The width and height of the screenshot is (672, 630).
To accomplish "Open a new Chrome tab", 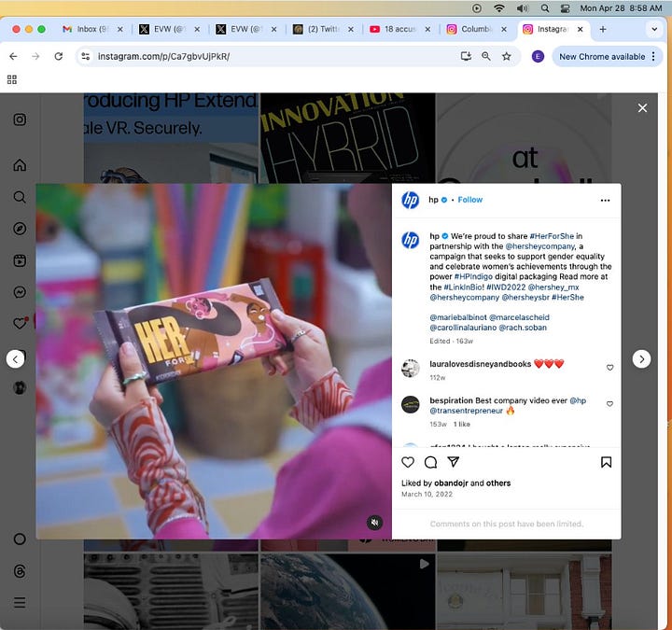I will pos(603,29).
